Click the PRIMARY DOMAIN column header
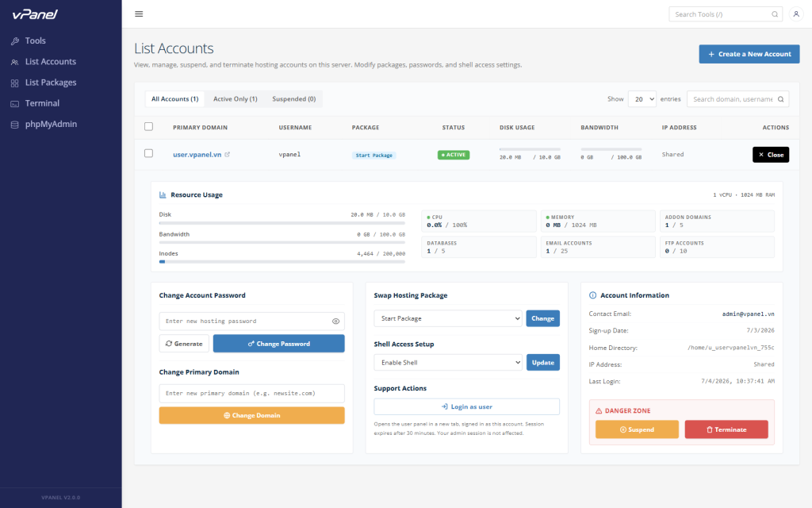 click(200, 128)
